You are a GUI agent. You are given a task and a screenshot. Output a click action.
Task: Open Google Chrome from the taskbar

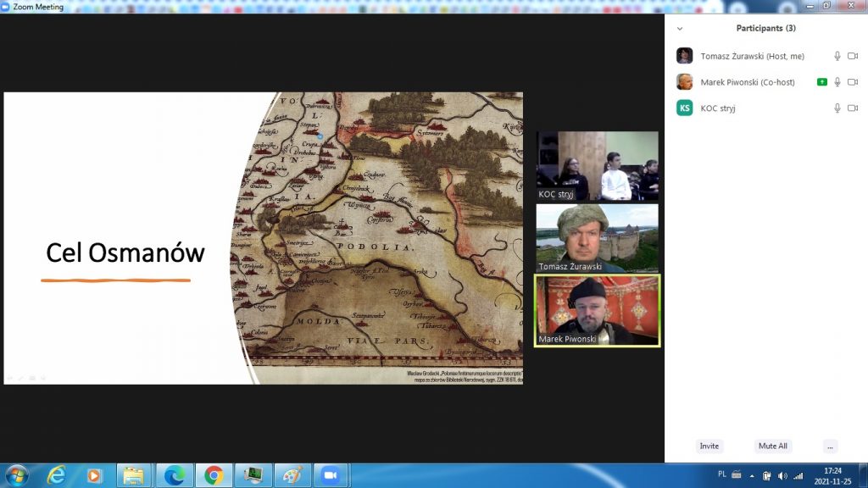[x=214, y=475]
